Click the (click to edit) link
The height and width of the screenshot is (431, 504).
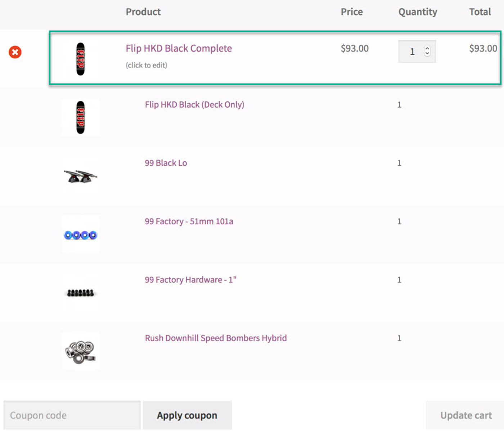click(x=147, y=65)
